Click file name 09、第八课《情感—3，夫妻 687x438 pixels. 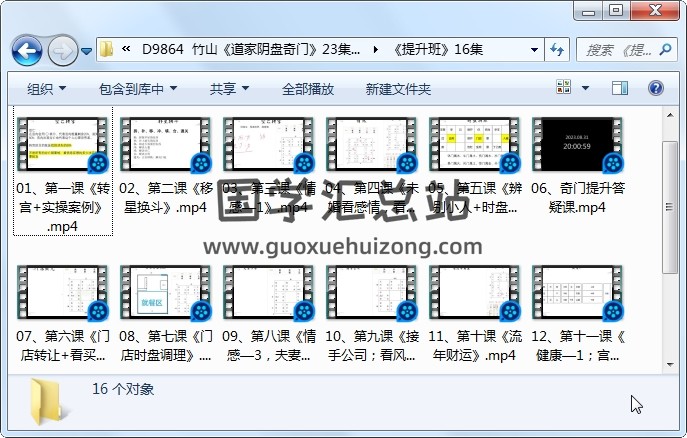point(269,346)
